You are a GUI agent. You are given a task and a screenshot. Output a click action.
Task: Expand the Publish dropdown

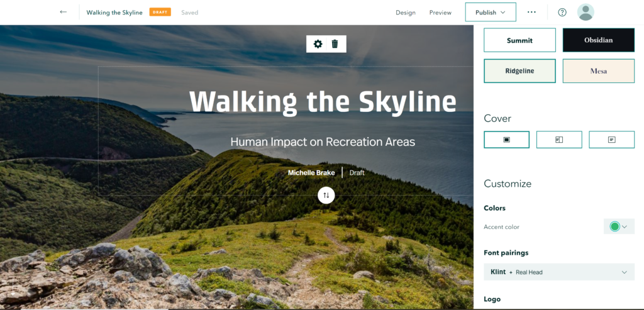[491, 12]
